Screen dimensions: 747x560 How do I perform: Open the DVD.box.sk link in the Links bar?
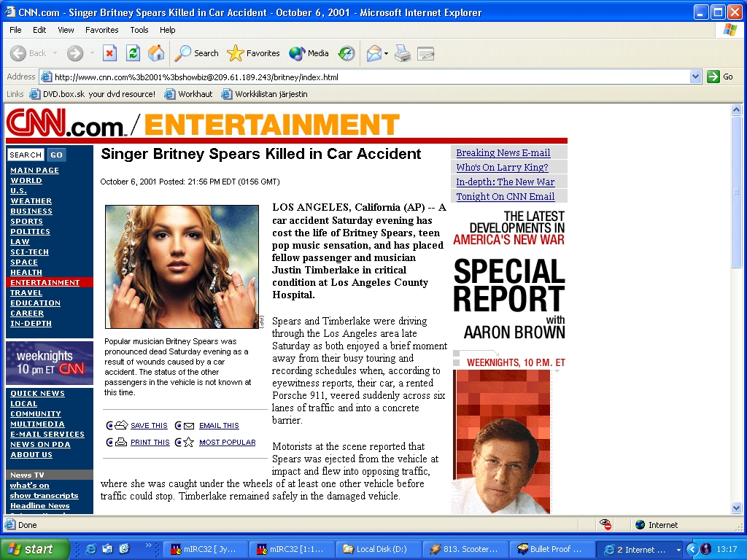click(x=93, y=94)
